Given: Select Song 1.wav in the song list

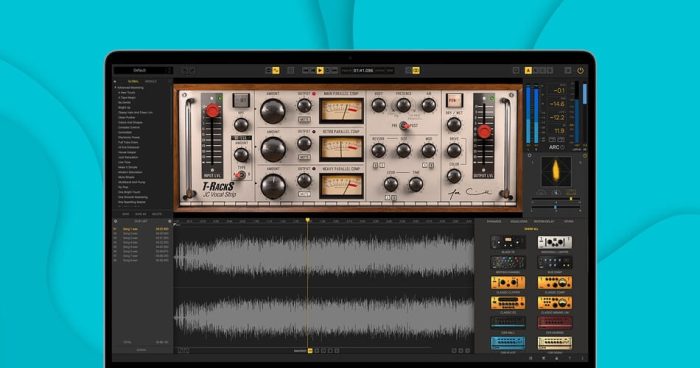Looking at the screenshot, I should [142, 229].
